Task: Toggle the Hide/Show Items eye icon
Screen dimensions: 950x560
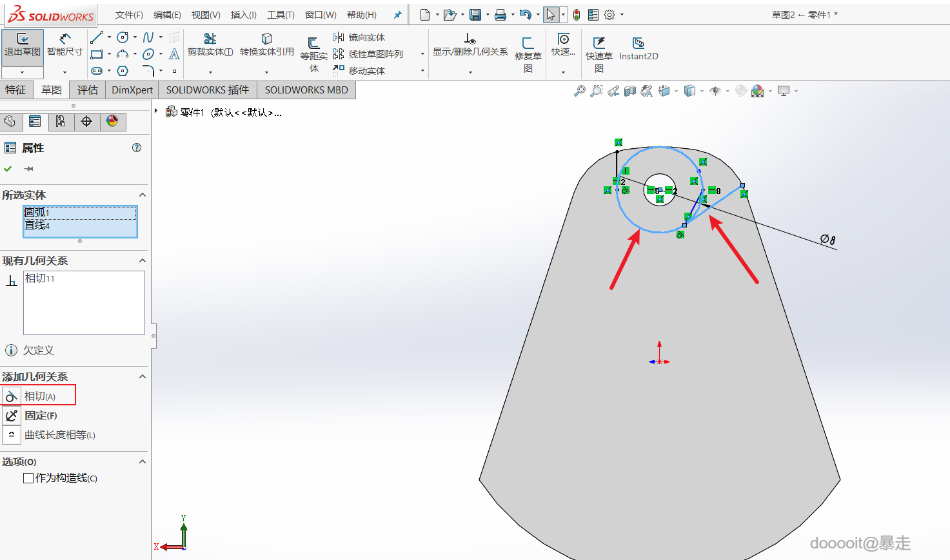Action: click(x=715, y=91)
